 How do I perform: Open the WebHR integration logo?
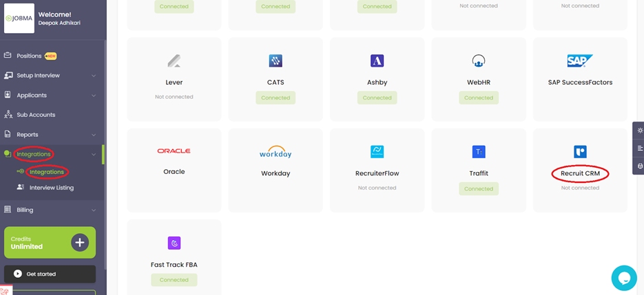pos(479,61)
